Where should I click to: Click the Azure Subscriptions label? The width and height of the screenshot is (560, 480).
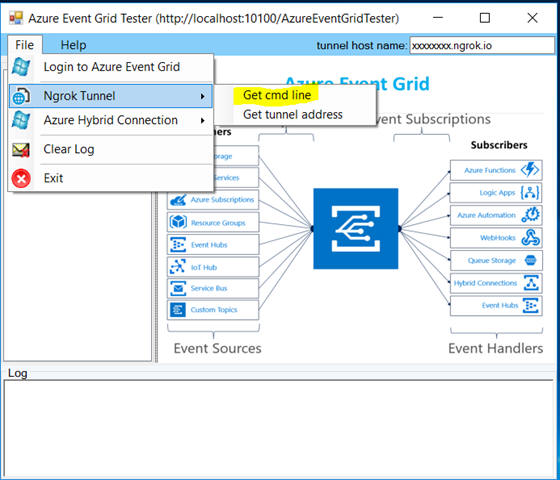coord(222,200)
